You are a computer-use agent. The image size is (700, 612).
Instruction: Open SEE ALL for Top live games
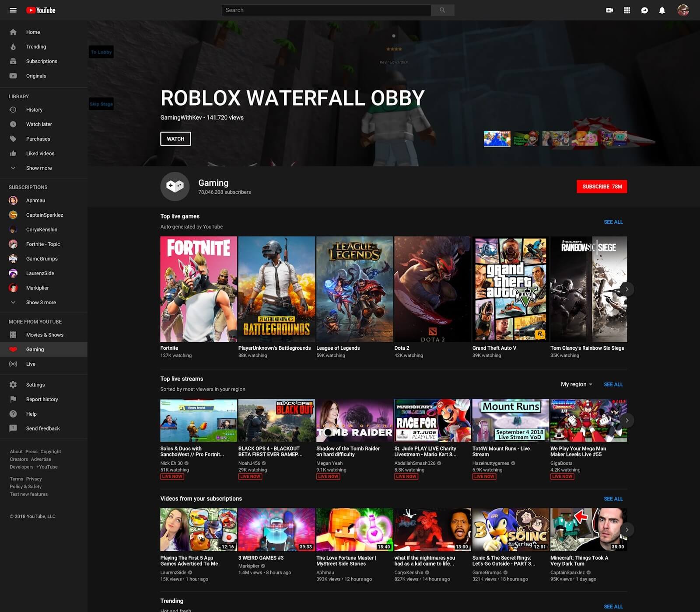613,222
